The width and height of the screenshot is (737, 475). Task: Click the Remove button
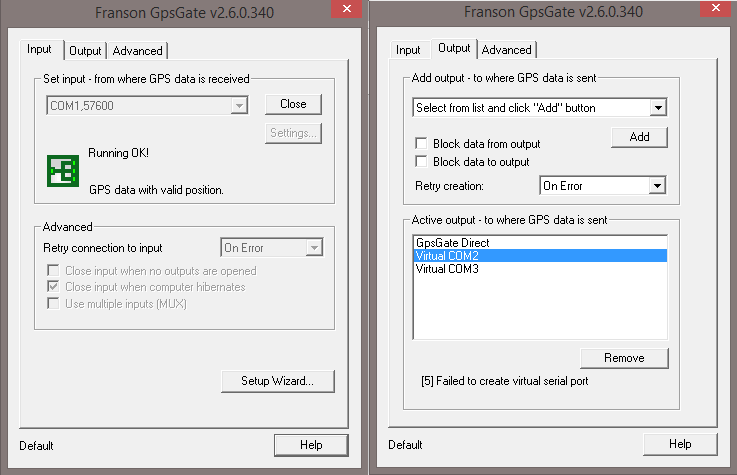tap(624, 358)
